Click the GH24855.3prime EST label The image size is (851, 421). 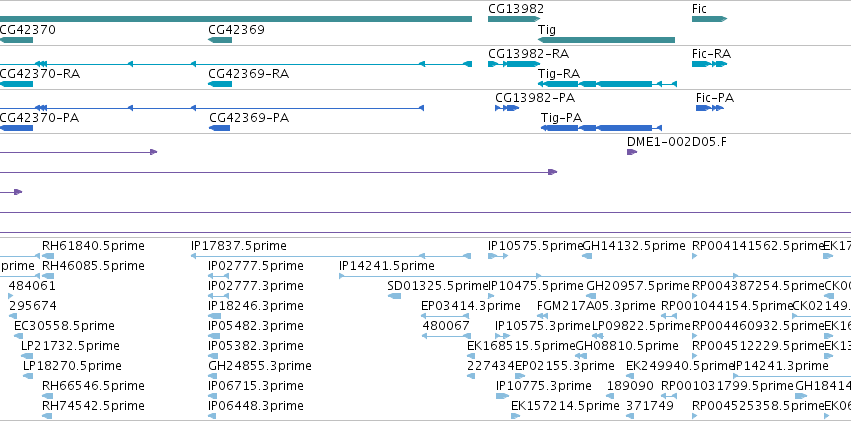[259, 366]
